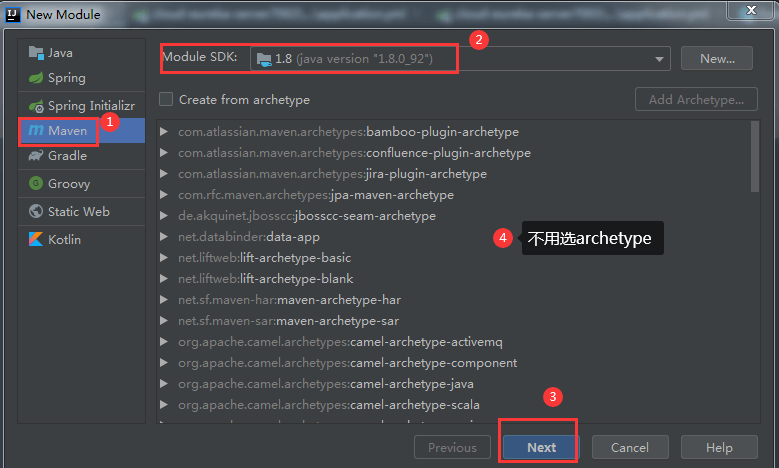Image resolution: width=779 pixels, height=468 pixels.
Task: Expand the jira-plugin-archetype entry
Action: (163, 173)
